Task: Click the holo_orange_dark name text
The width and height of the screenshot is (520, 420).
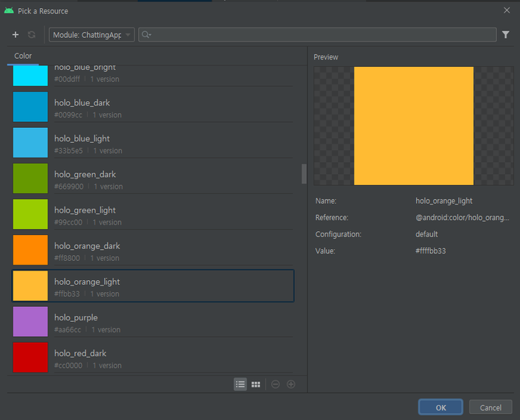Action: [x=87, y=246]
